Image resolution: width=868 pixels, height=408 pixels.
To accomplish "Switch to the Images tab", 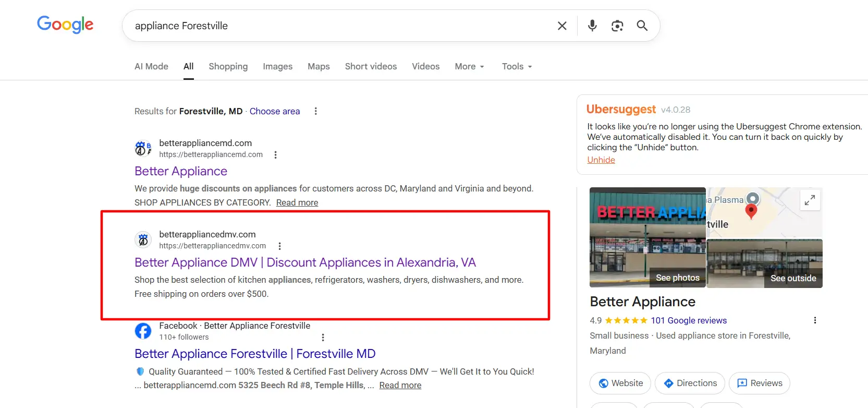I will click(277, 66).
